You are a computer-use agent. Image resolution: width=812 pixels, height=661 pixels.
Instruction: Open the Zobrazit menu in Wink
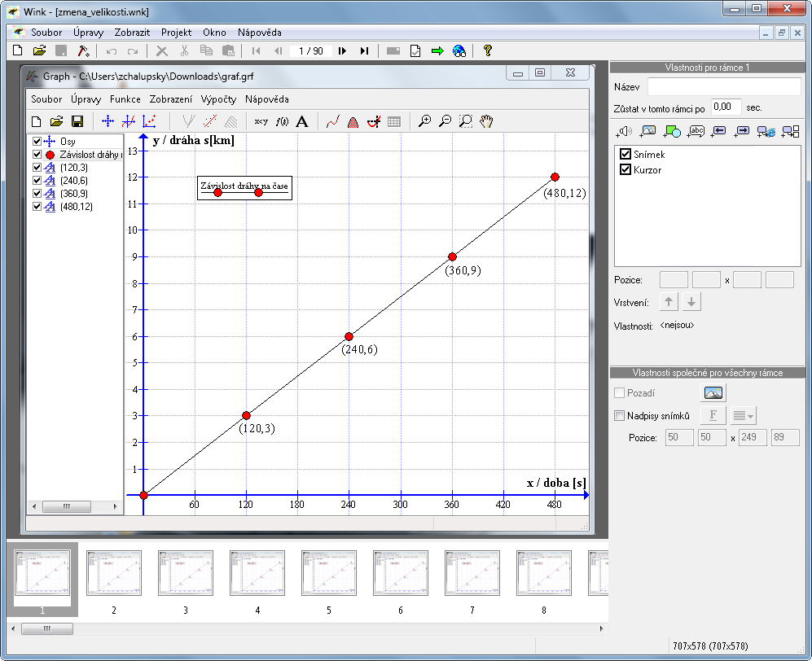[133, 33]
